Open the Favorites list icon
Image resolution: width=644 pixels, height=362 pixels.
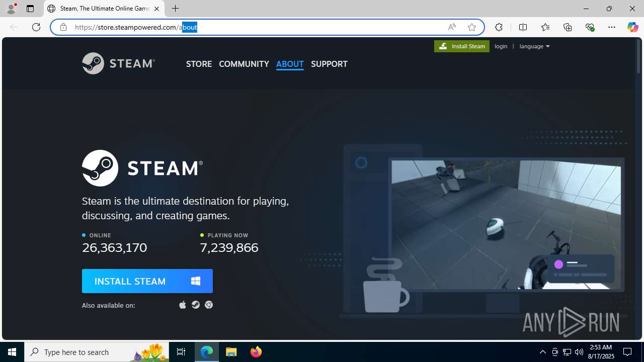tap(545, 27)
